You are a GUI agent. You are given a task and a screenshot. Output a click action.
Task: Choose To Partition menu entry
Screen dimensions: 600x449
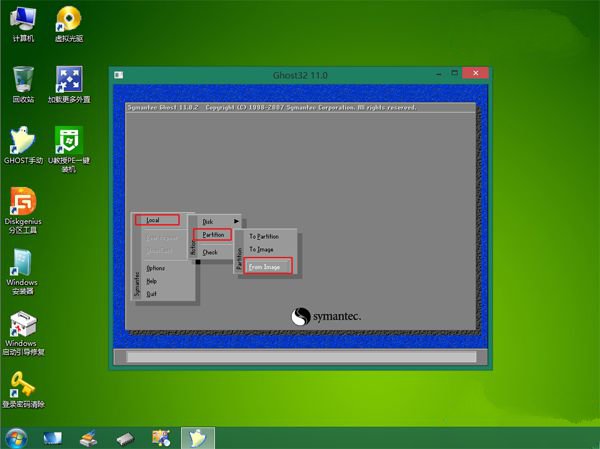(264, 236)
